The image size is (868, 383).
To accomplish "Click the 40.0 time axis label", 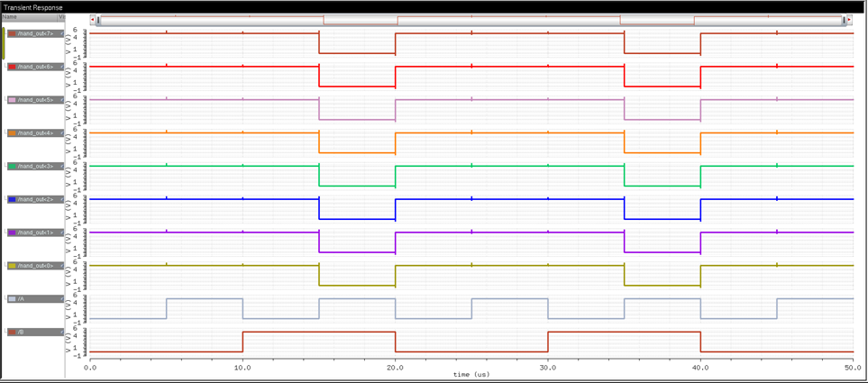I will (701, 367).
